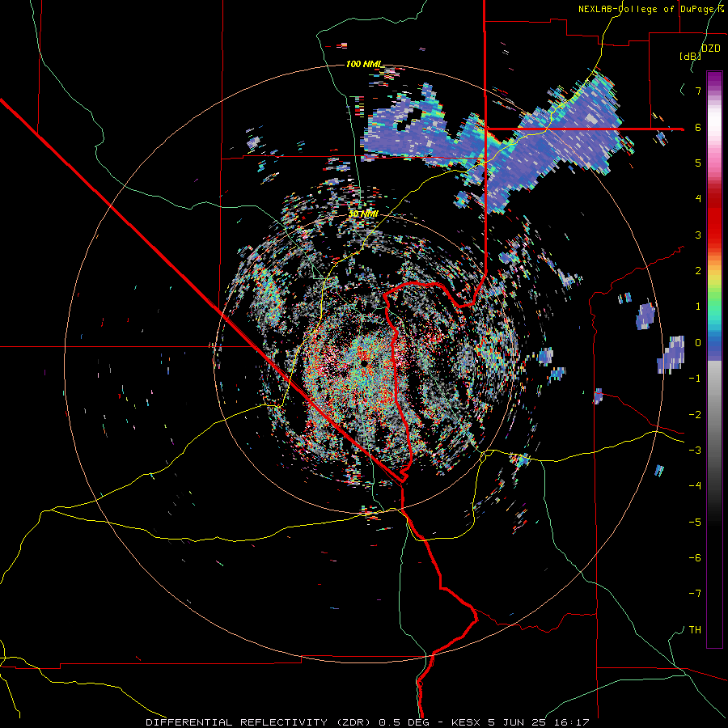Click the positive "1" scale value
Viewport: 728px width, 728px height.
tap(698, 307)
